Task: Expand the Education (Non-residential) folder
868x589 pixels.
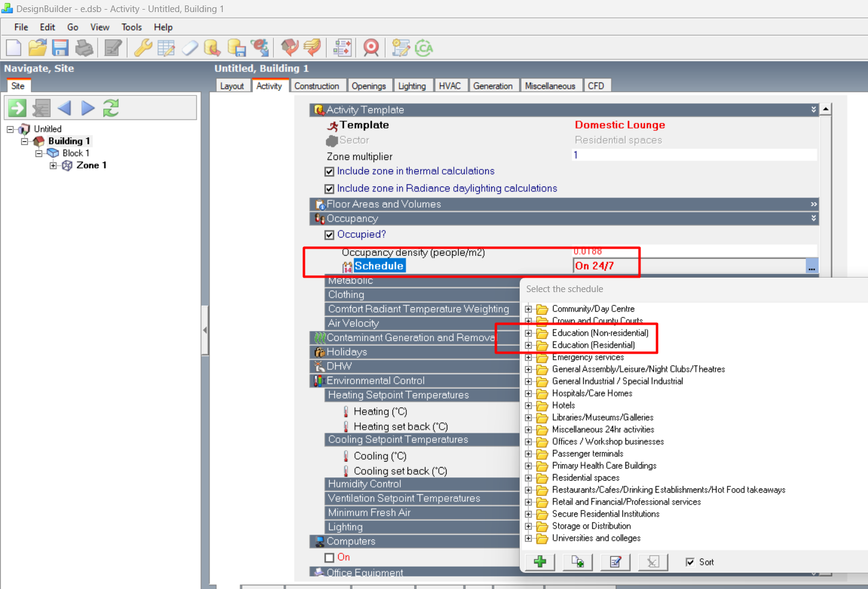Action: pos(528,333)
